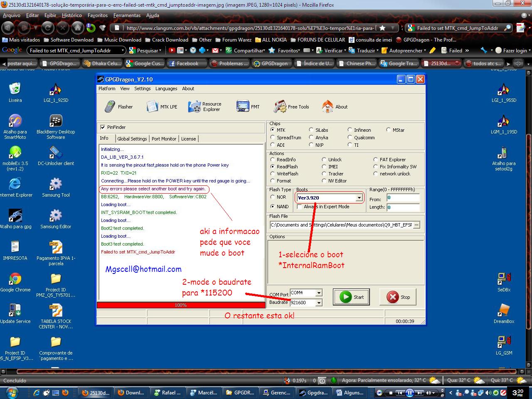The image size is (532, 399).
Task: Switch to the Global Settings tab
Action: (132, 139)
